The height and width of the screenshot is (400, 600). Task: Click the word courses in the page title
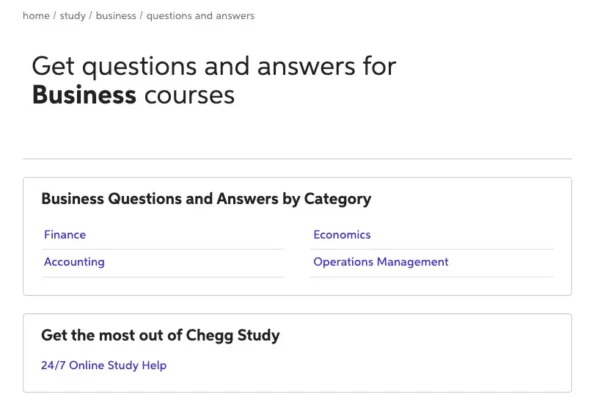(189, 96)
